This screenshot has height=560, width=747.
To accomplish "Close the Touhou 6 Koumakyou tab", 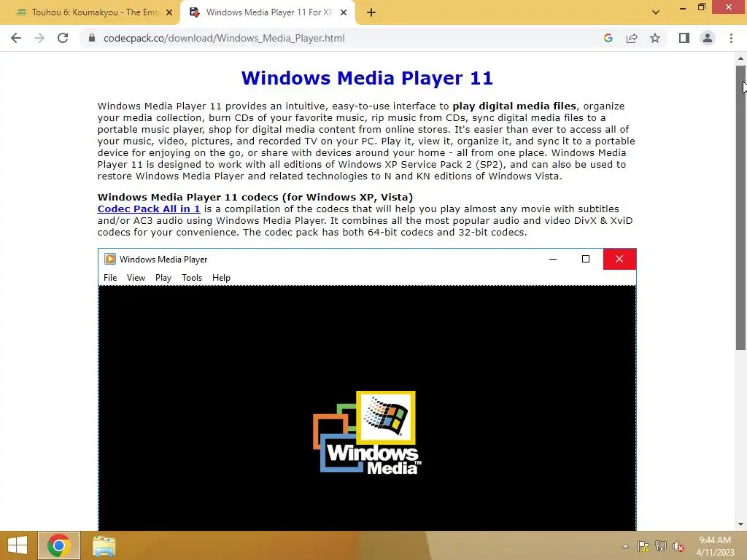I will [169, 12].
